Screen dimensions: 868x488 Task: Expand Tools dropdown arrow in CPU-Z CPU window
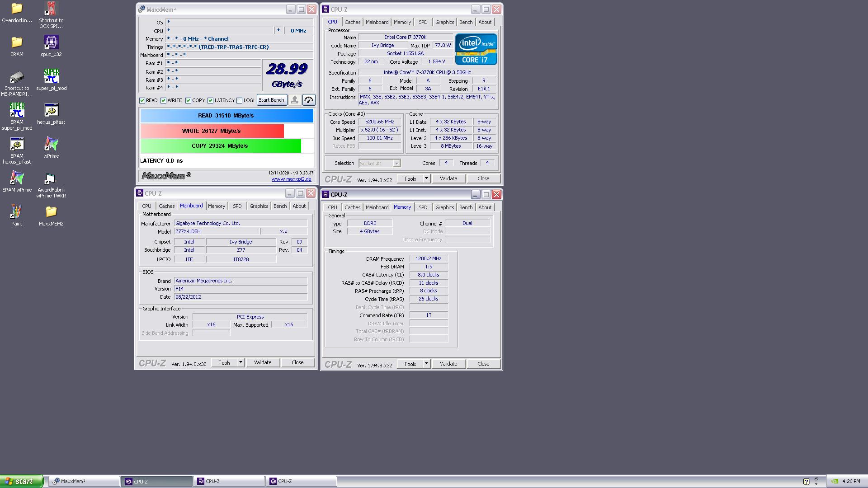pyautogui.click(x=426, y=178)
